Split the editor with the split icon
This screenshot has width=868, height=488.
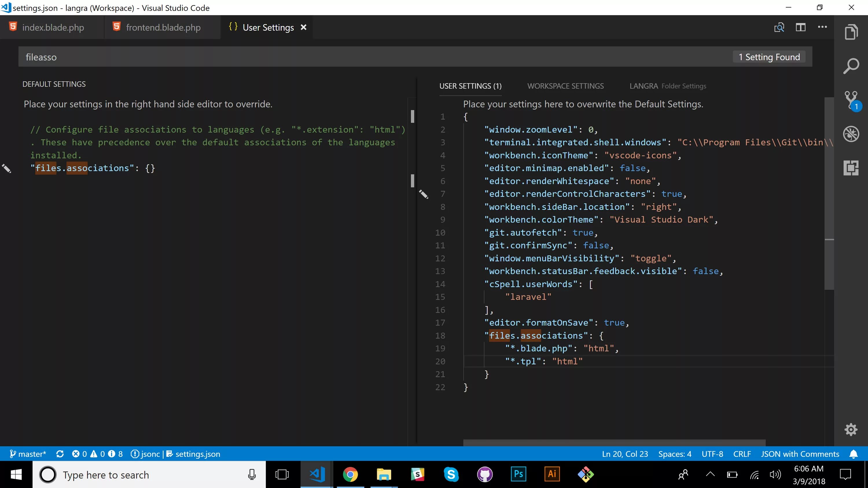coord(801,27)
